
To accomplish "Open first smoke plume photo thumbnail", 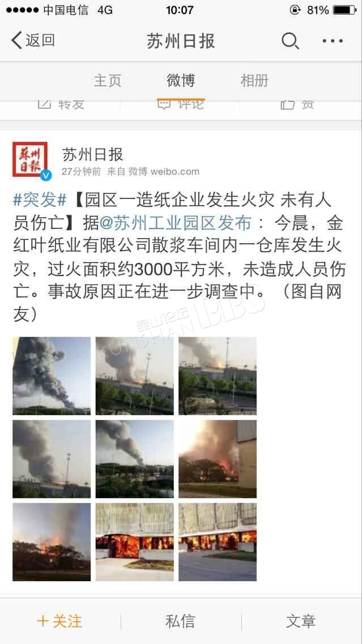I will 52,376.
